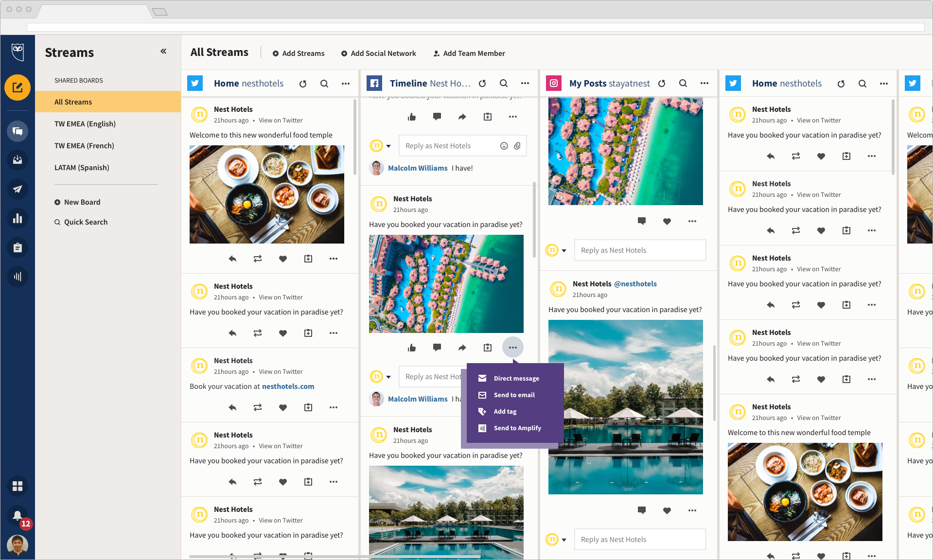Click the first Instagram Reply as Nest Hotels field
933x560 pixels.
coord(640,250)
